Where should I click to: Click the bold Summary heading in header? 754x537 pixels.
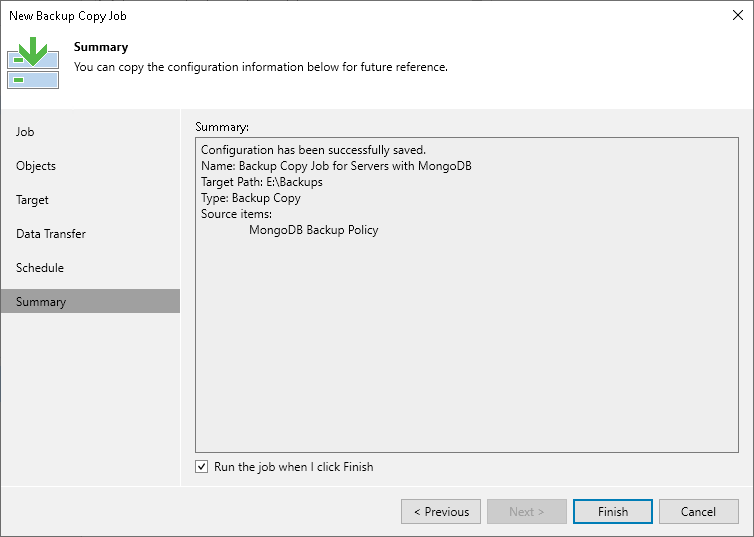(101, 47)
